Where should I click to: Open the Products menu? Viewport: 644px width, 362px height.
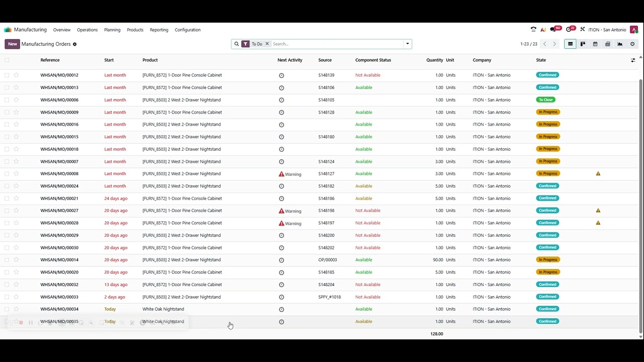(135, 30)
